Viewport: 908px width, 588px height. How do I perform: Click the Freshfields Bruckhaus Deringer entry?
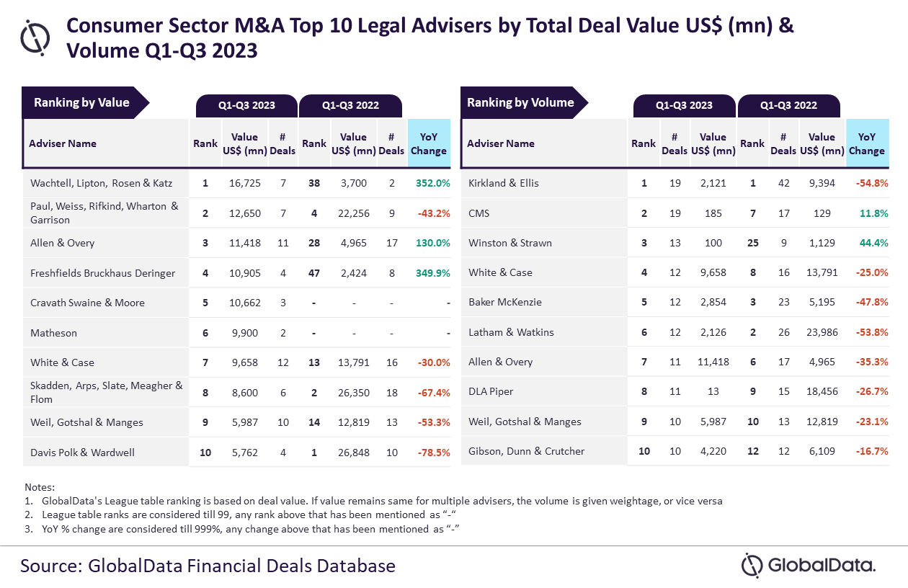pyautogui.click(x=102, y=273)
